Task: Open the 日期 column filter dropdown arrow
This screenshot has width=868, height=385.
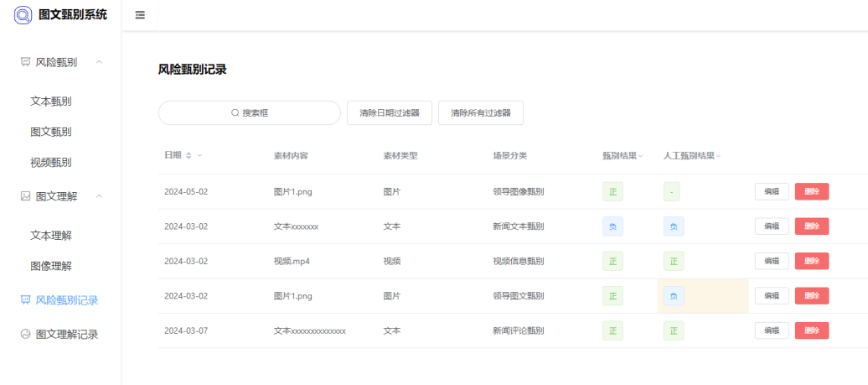Action: tap(199, 156)
